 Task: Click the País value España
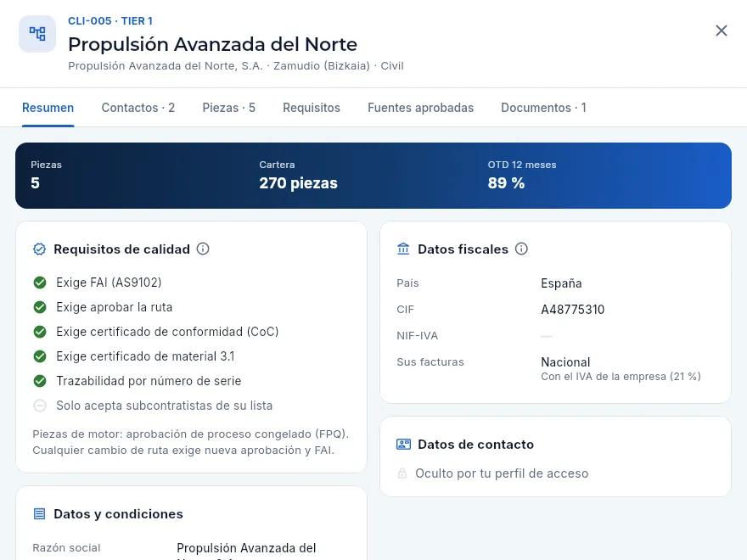point(561,283)
